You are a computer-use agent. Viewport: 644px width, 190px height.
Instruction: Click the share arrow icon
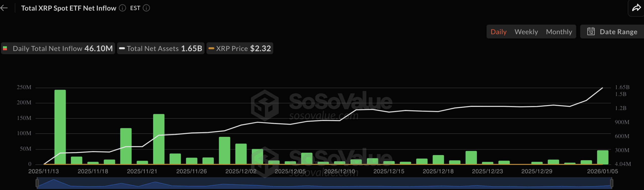pyautogui.click(x=636, y=8)
